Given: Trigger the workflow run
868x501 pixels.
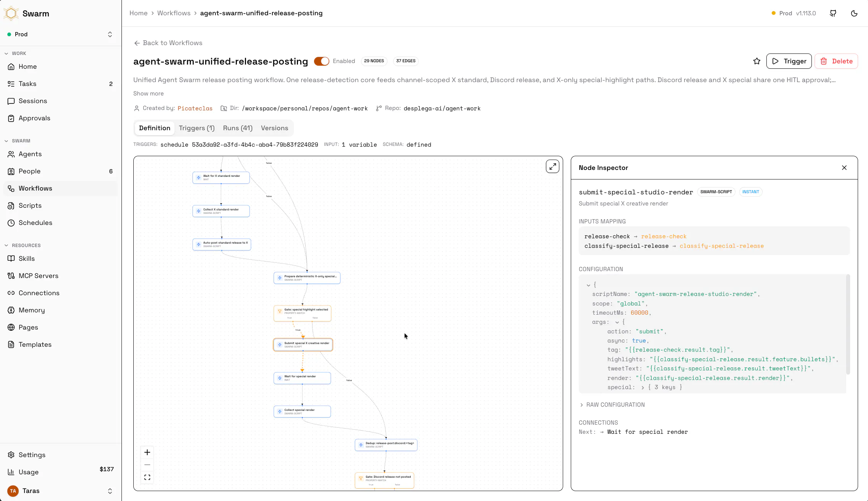Looking at the screenshot, I should 789,61.
